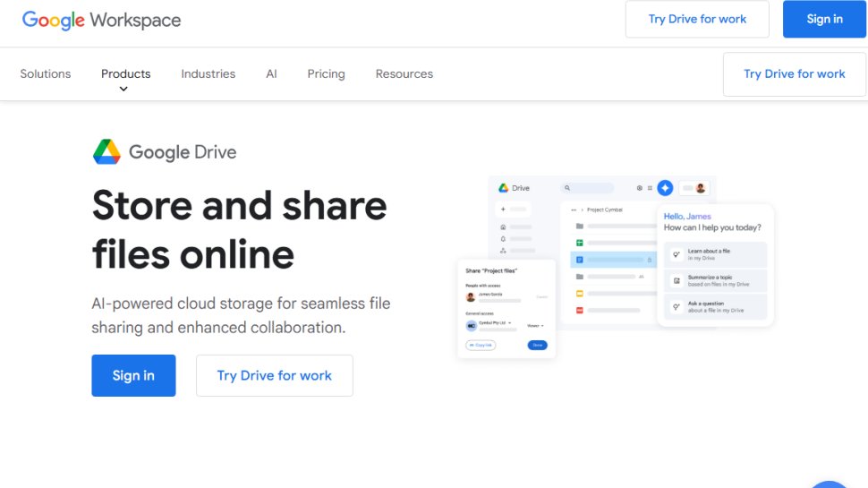
Task: Click Try Drive for work in top header
Action: [x=697, y=19]
